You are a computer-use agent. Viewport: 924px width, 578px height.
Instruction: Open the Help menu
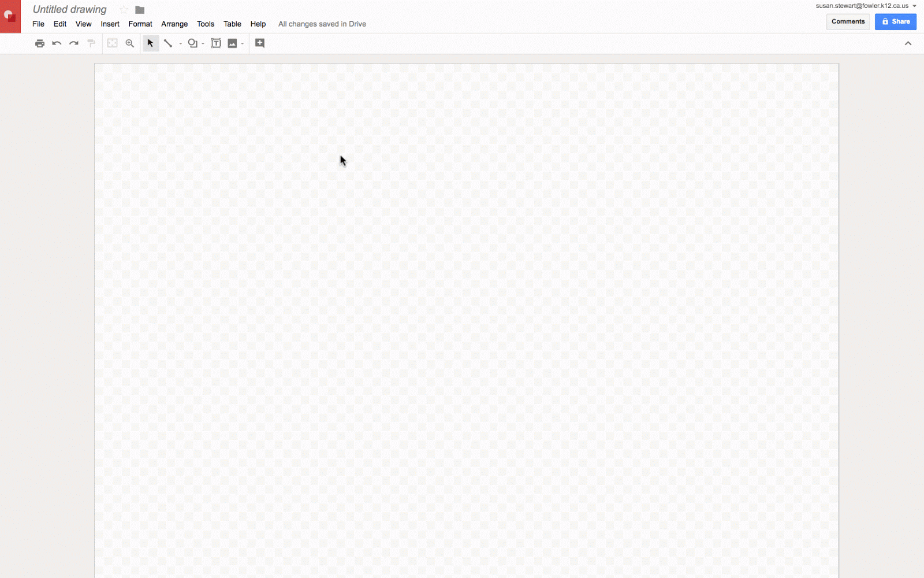click(258, 24)
